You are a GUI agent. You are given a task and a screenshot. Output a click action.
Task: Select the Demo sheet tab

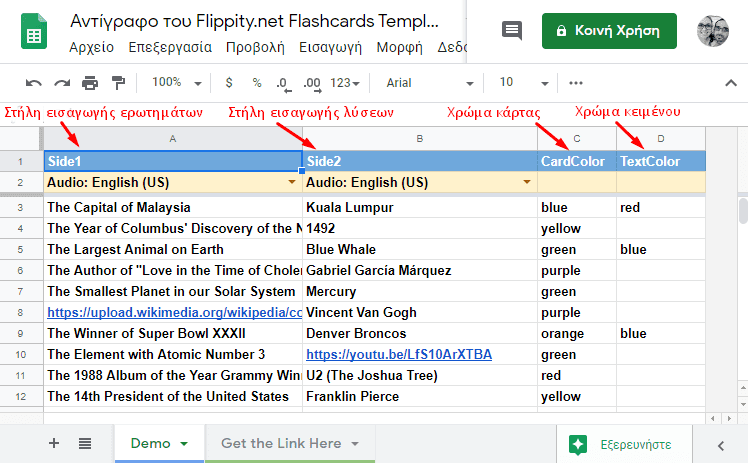pyautogui.click(x=159, y=443)
